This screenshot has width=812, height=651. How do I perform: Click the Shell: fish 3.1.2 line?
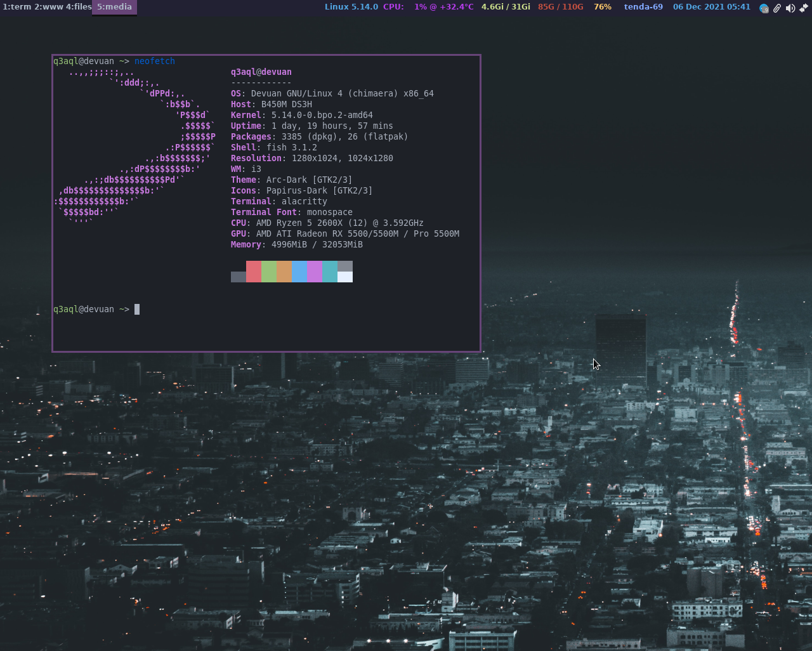tap(274, 147)
